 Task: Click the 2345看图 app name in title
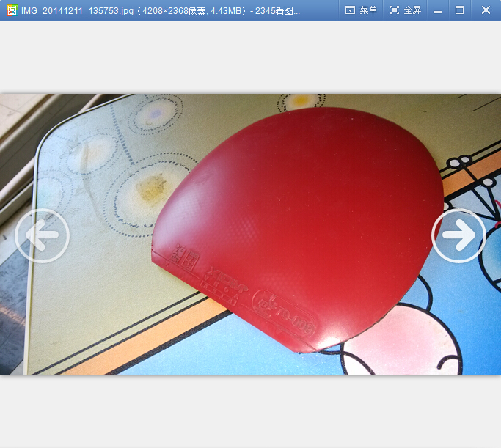(x=277, y=11)
